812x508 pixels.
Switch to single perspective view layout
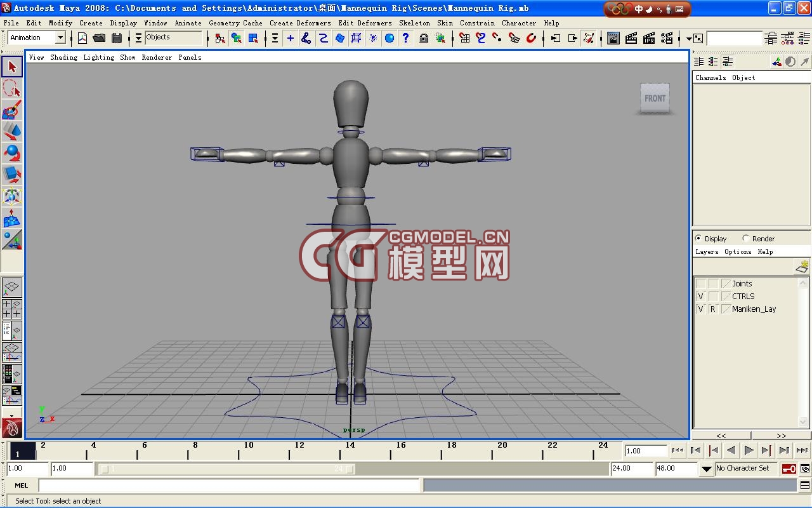[12, 288]
